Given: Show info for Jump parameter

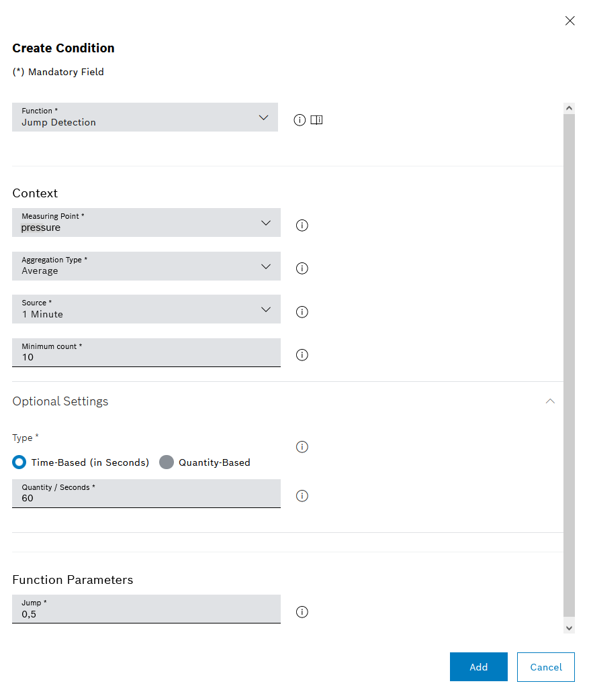Looking at the screenshot, I should 302,612.
